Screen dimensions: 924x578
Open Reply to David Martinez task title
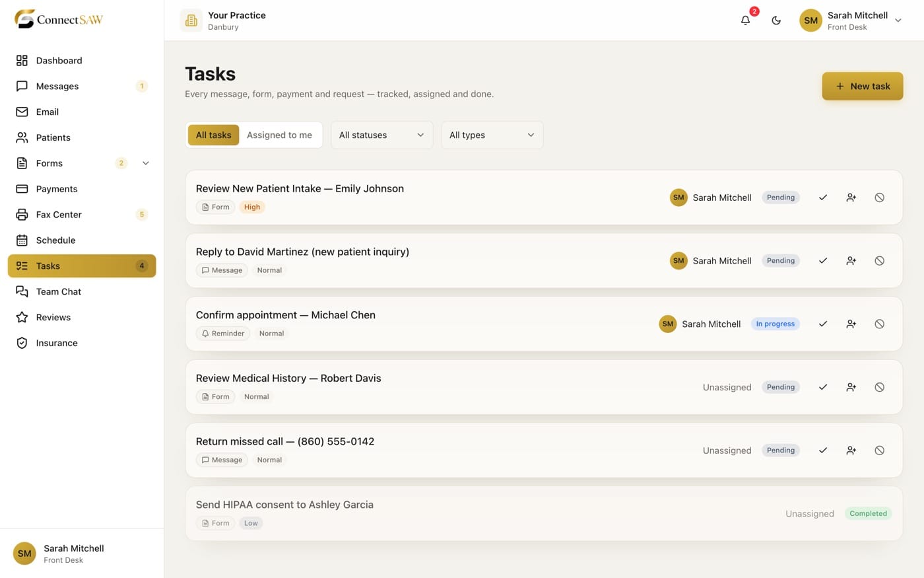pyautogui.click(x=302, y=252)
